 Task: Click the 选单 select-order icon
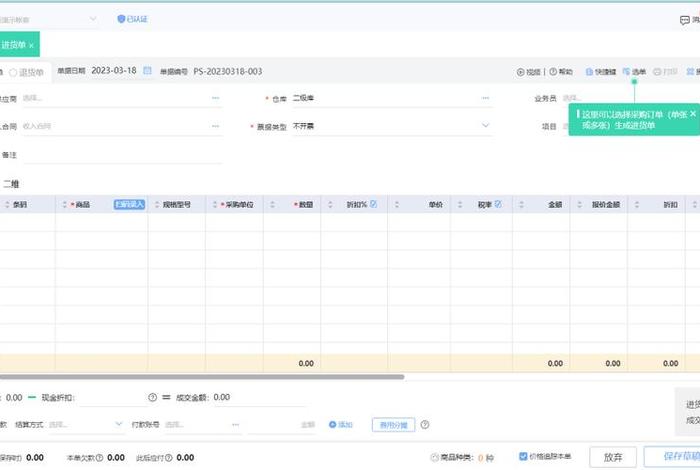click(x=626, y=72)
